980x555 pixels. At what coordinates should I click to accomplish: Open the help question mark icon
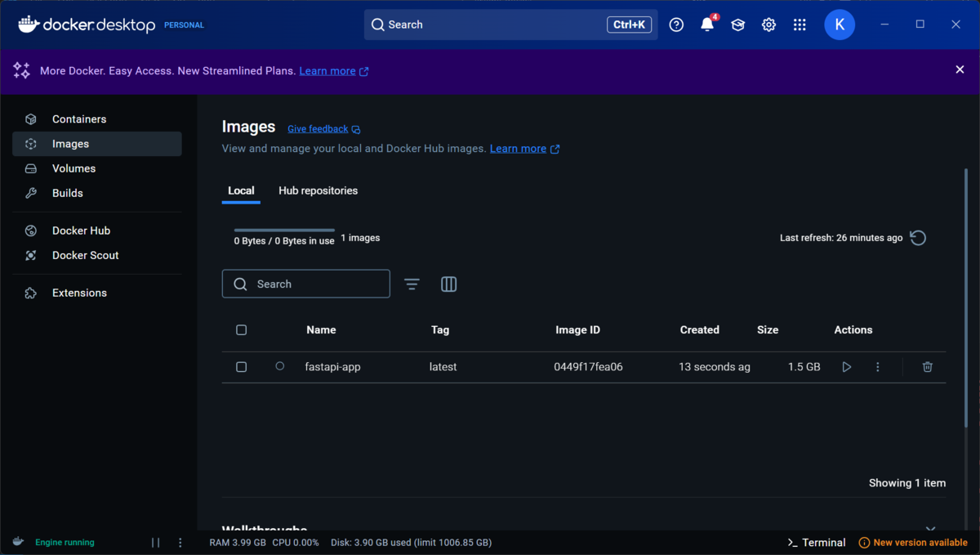(676, 25)
